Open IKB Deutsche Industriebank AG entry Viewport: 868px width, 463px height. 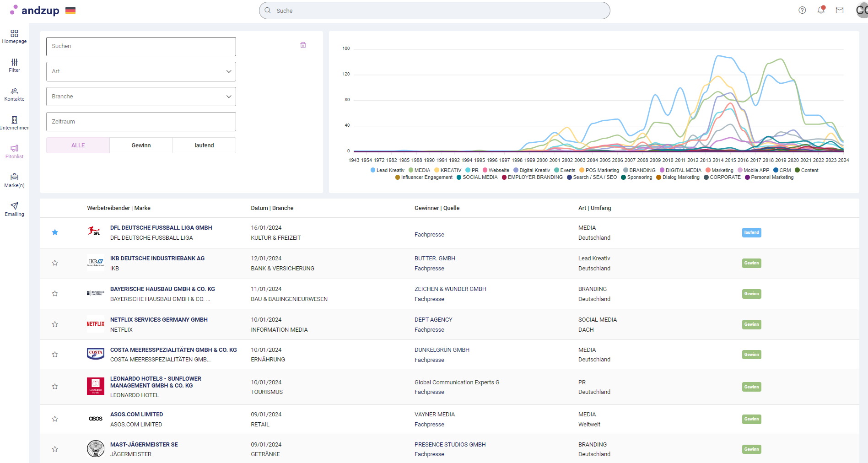[157, 258]
